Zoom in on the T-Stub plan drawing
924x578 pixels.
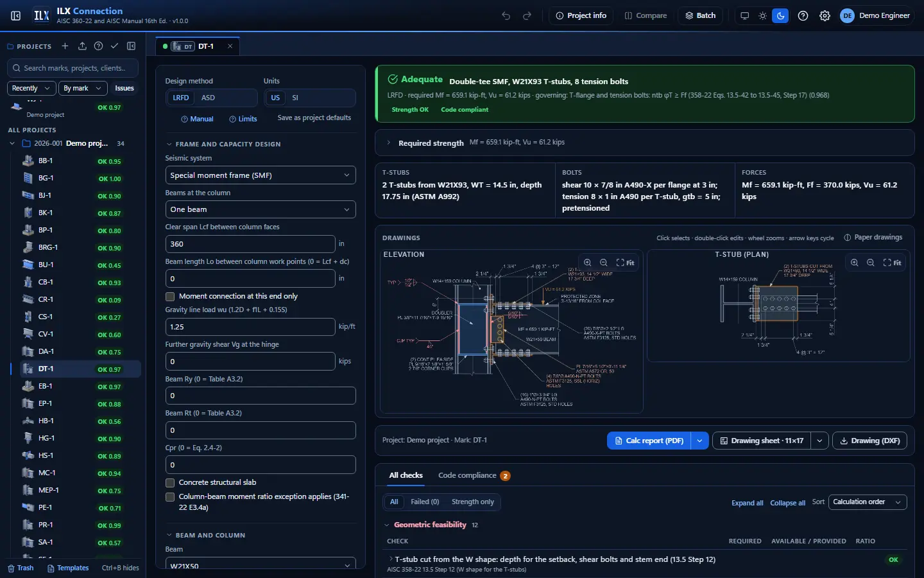point(854,262)
